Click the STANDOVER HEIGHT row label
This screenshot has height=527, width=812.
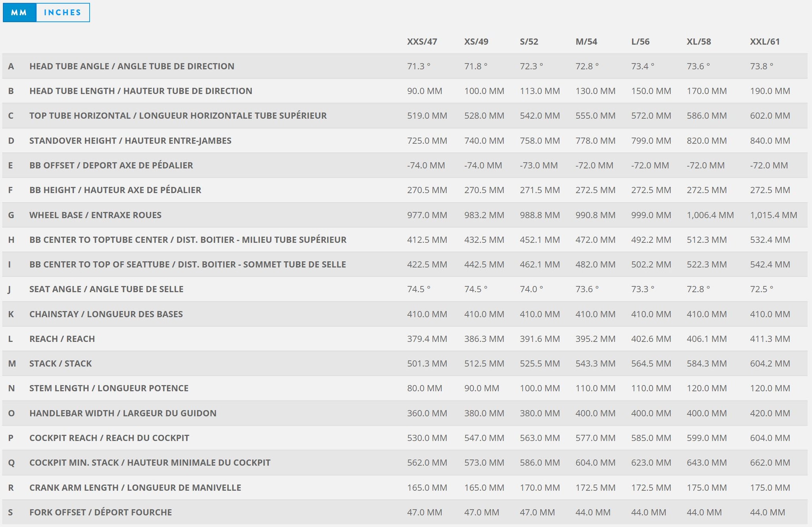point(130,141)
